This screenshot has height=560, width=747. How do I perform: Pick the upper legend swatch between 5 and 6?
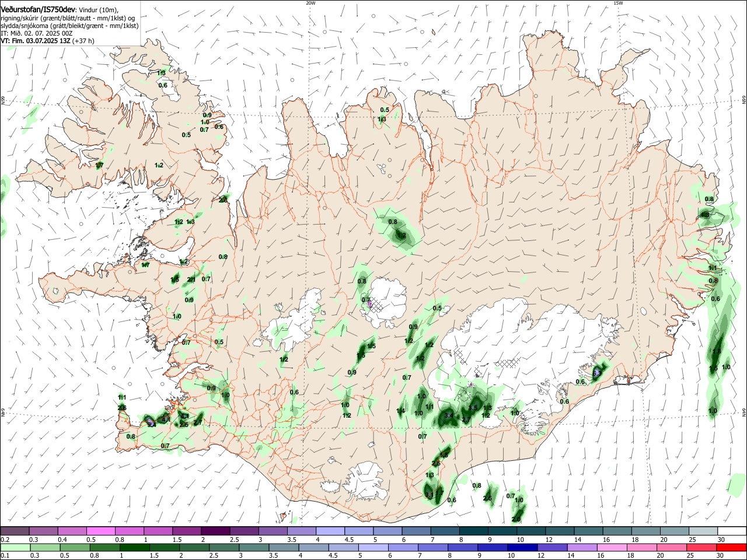pyautogui.click(x=387, y=531)
